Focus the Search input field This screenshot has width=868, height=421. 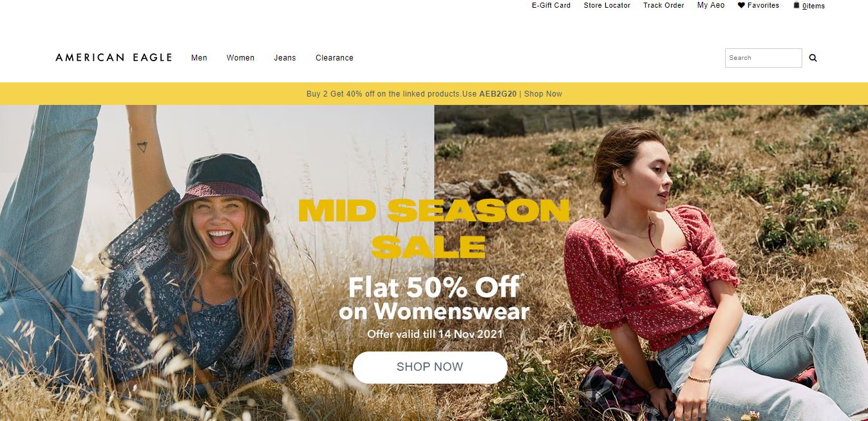[x=764, y=58]
